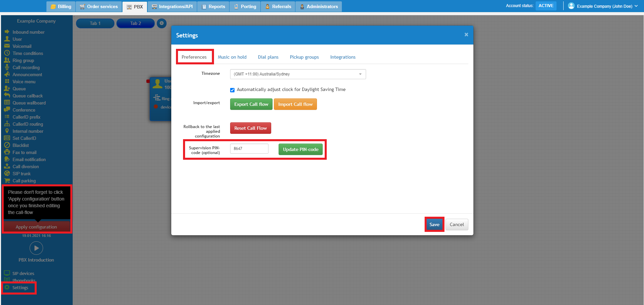Click the Time conditions clock icon
Image resolution: width=644 pixels, height=305 pixels.
pyautogui.click(x=7, y=53)
